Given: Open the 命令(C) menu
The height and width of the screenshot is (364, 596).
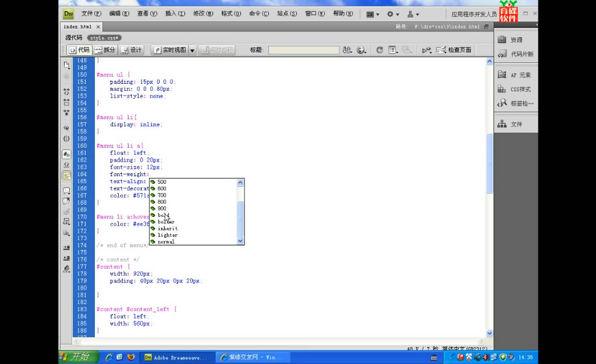Looking at the screenshot, I should (x=259, y=13).
